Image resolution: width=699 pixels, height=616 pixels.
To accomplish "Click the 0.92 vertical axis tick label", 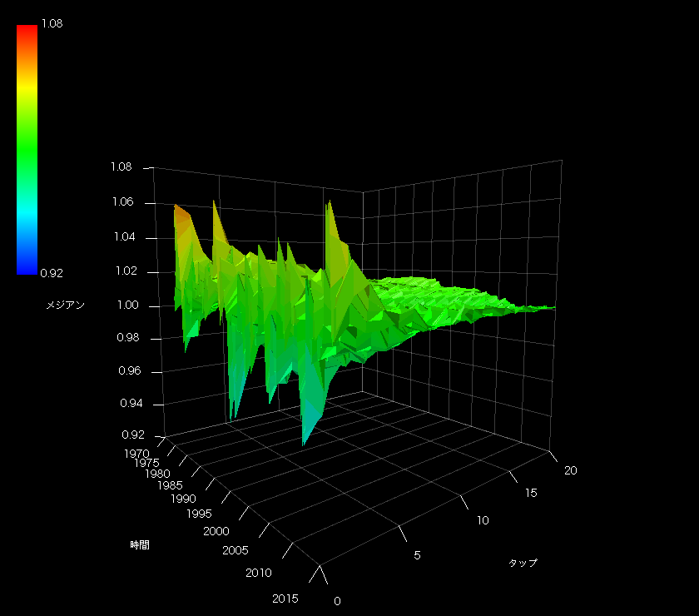I will [x=133, y=435].
